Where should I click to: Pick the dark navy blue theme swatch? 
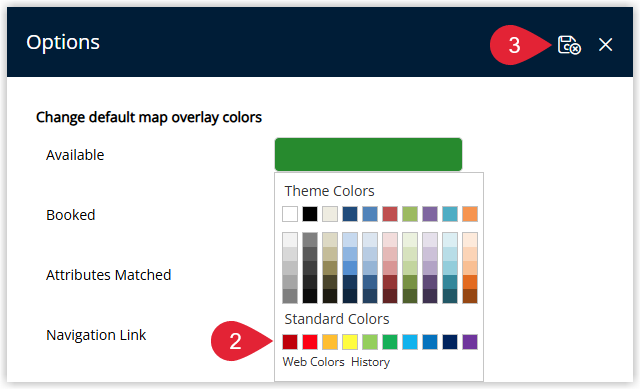pyautogui.click(x=350, y=214)
